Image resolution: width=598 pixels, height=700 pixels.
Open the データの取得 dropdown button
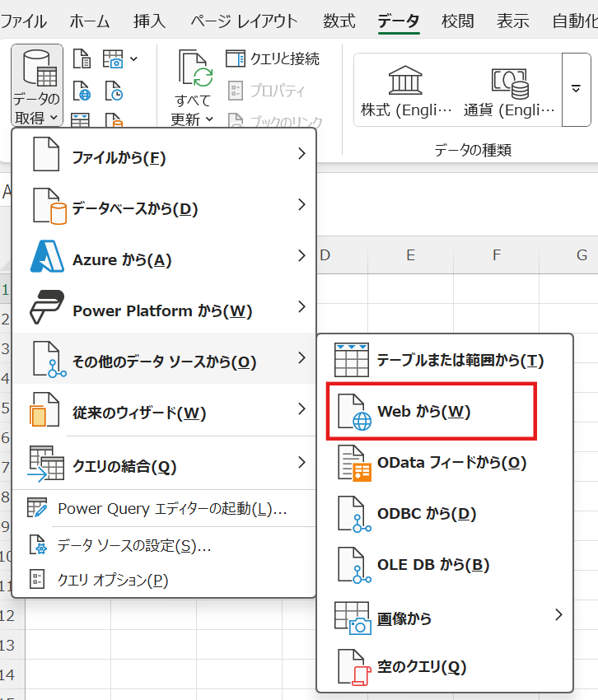(x=36, y=85)
